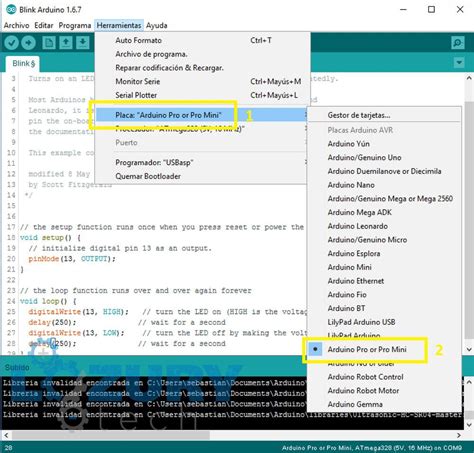
Task: Select the Arduino/Genuino Uno board
Action: point(384,157)
